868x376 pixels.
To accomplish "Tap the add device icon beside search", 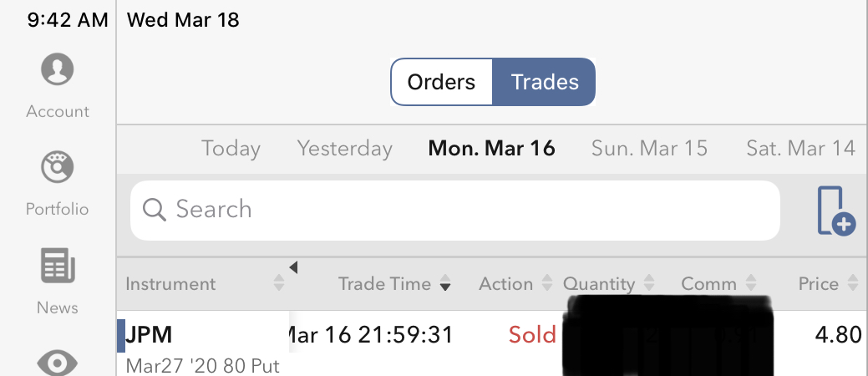I will [835, 211].
